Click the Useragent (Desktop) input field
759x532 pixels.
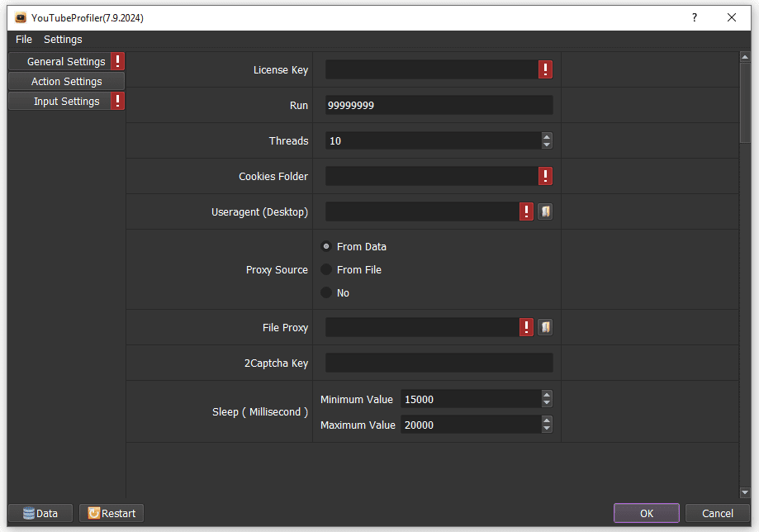pyautogui.click(x=422, y=211)
